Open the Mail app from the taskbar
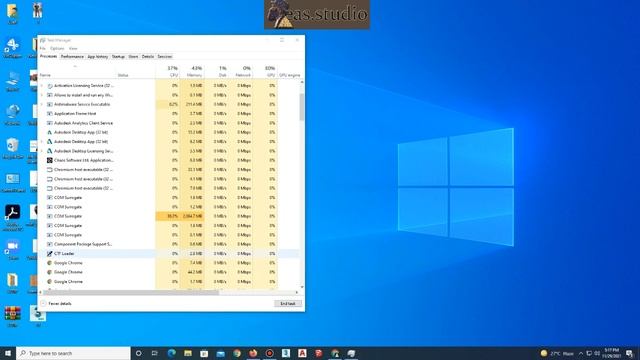This screenshot has height=360, width=640. point(221,353)
